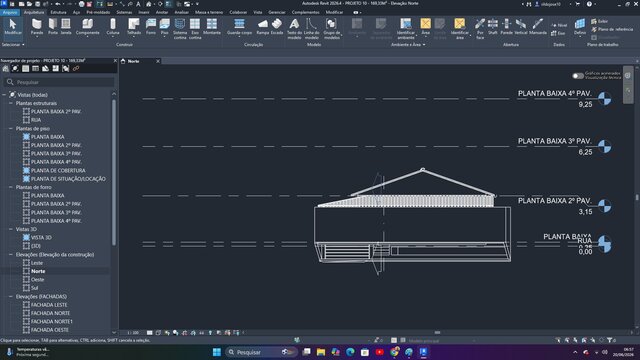Open PLANTA DE COBERTURA view
The image size is (640, 360).
(58, 170)
